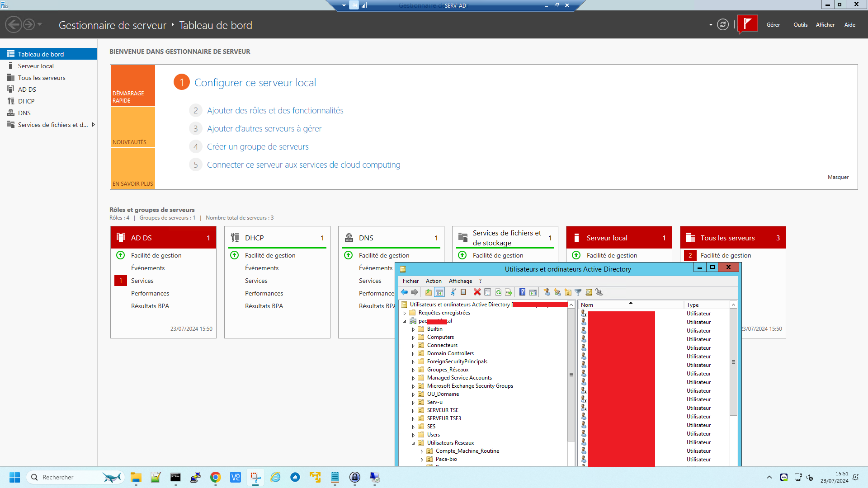Click the refresh icon in Server Manager header

click(x=723, y=24)
